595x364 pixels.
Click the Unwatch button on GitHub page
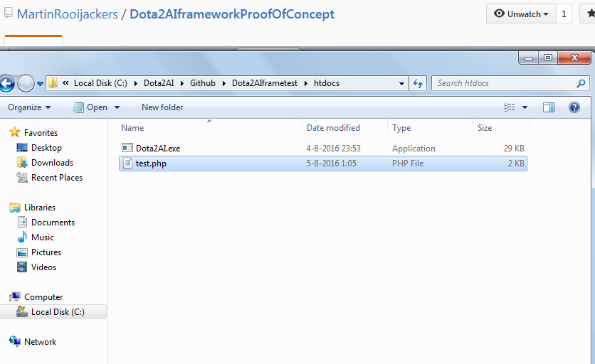coord(522,14)
